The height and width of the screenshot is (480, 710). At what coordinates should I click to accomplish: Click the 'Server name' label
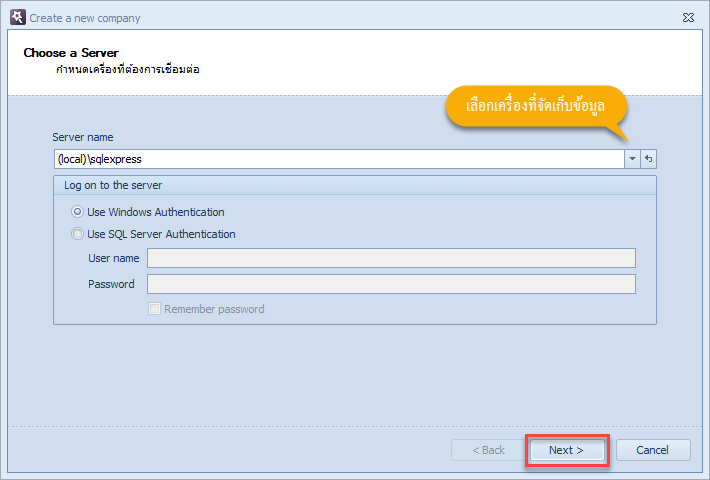83,137
